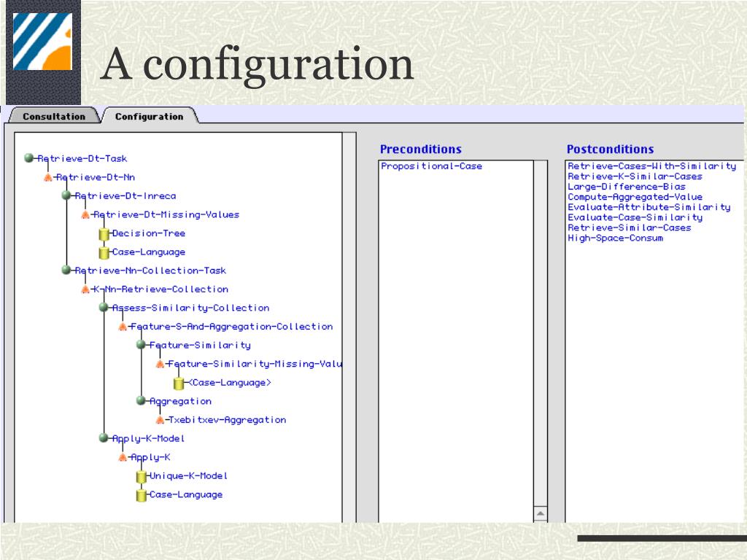This screenshot has height=560, width=747.
Task: Select Retrieve-K-Similar-Cases postcondition
Action: pos(635,176)
